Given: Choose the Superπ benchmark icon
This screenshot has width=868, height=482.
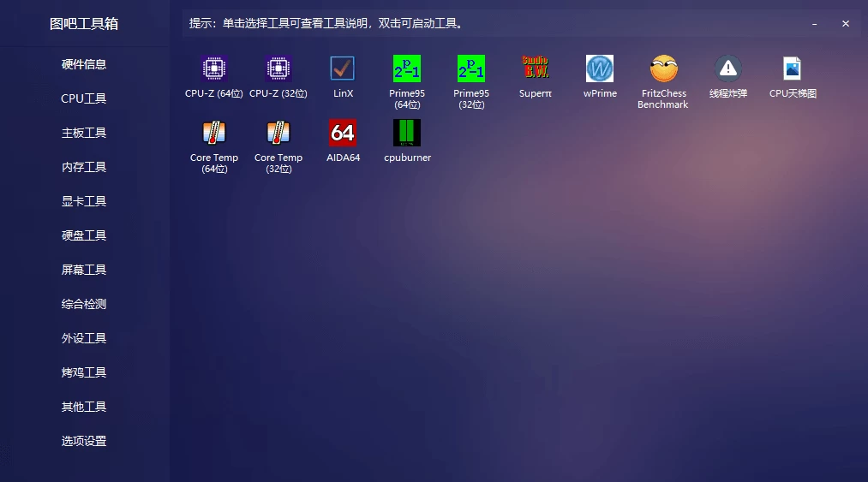Looking at the screenshot, I should 536,68.
